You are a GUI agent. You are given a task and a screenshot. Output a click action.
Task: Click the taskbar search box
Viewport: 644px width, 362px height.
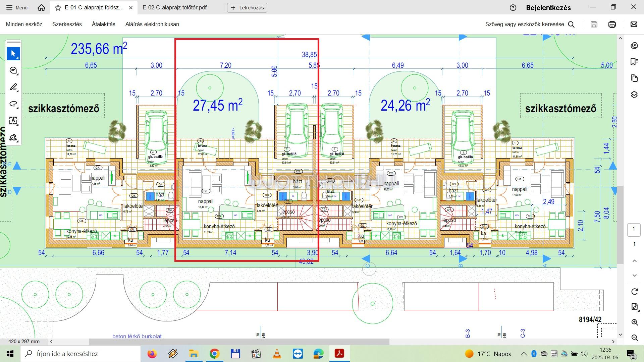click(x=80, y=354)
